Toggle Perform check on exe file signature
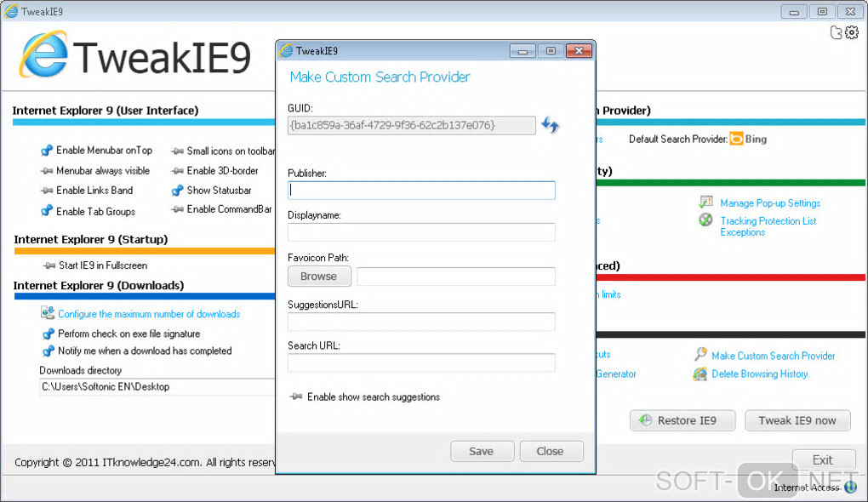 point(49,334)
